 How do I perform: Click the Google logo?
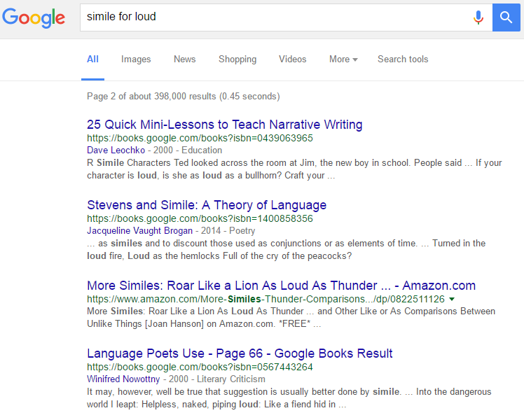tap(34, 18)
